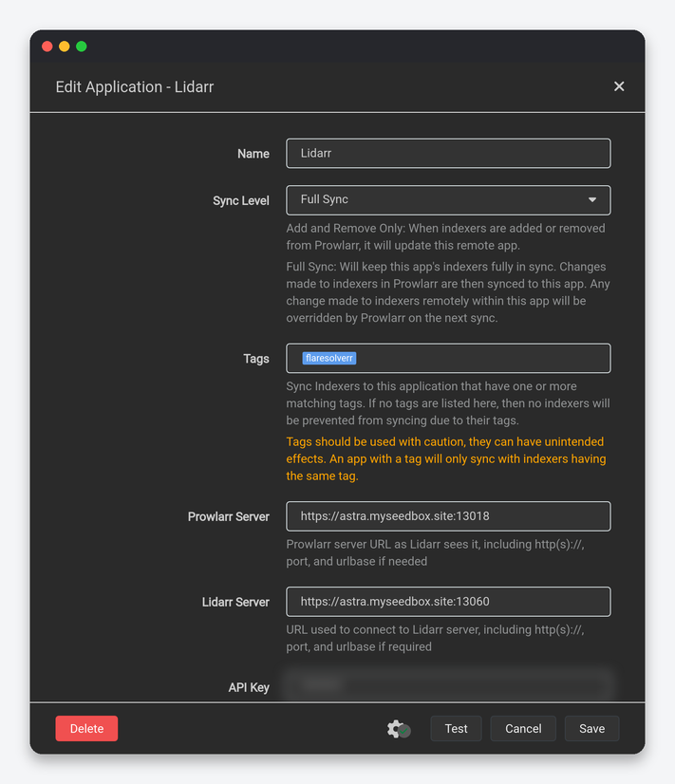Click the 'Edit Application - Lidarr' title
This screenshot has width=675, height=784.
pos(135,87)
